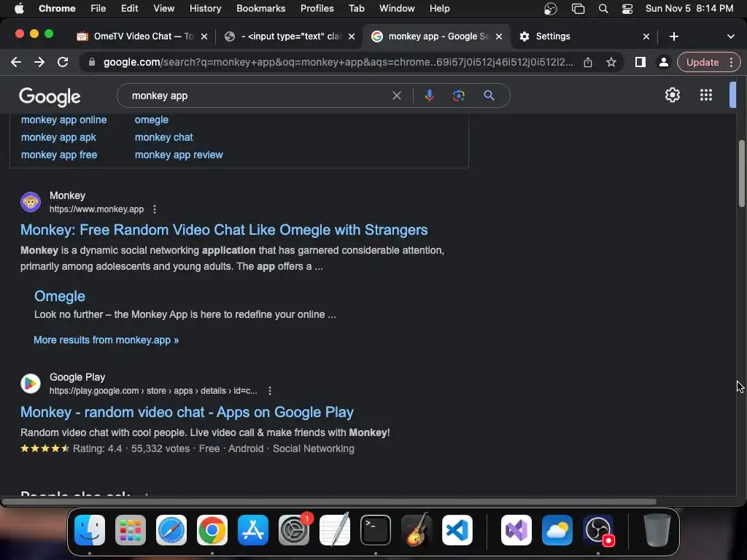The image size is (747, 560).
Task: Select related search monkey app apk
Action: [x=58, y=138]
